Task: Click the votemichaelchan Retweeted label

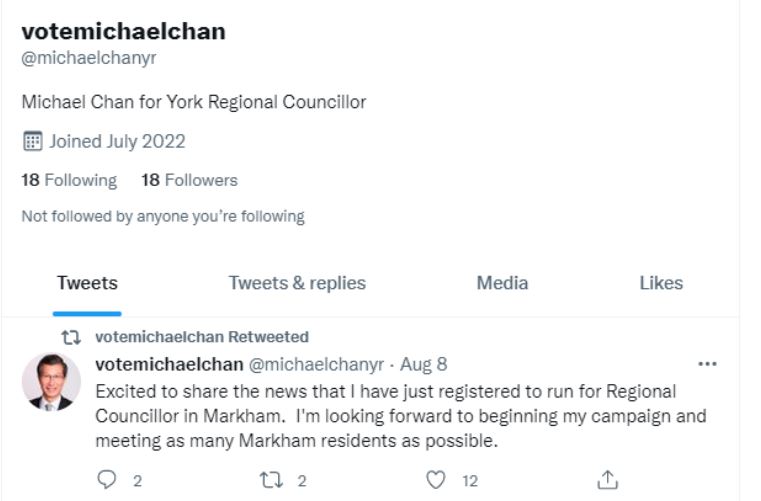Action: [x=202, y=337]
